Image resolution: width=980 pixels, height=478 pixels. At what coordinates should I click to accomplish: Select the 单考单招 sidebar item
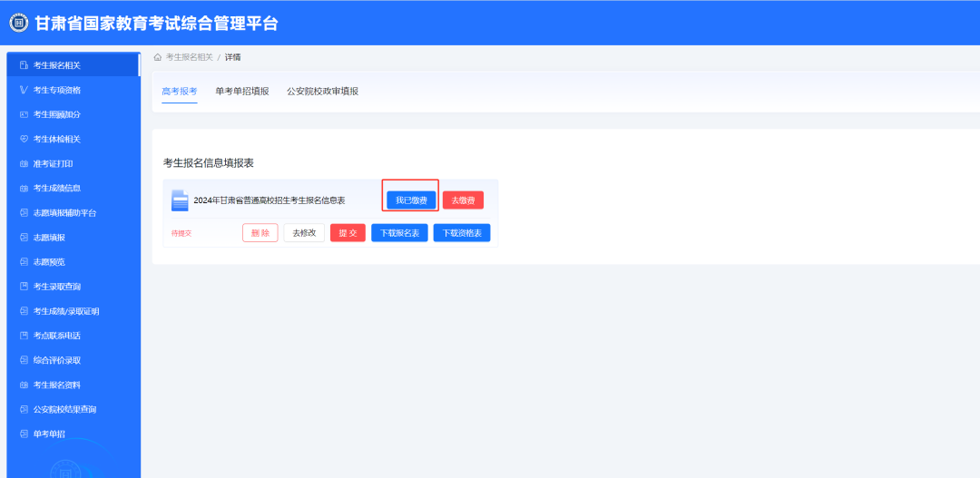(x=73, y=434)
